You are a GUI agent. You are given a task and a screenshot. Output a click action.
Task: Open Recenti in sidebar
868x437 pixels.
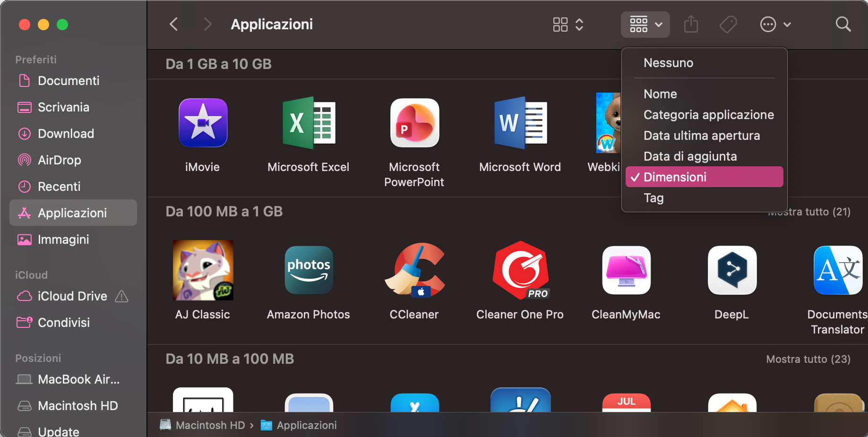point(73,187)
